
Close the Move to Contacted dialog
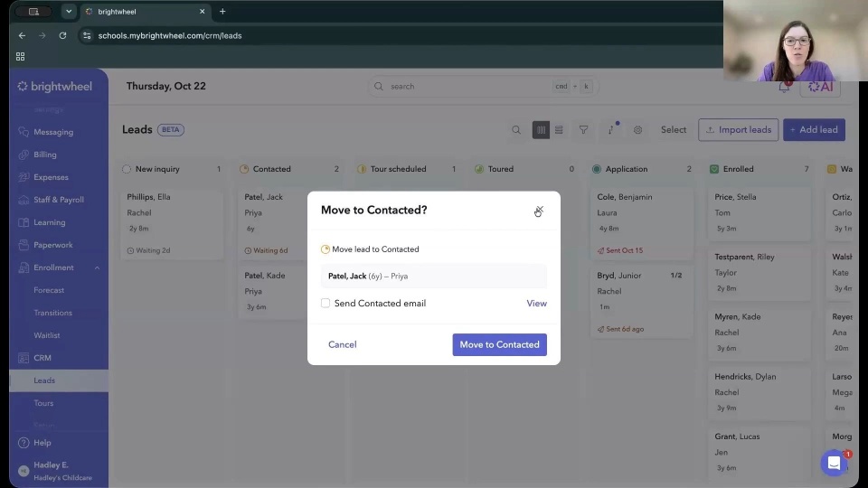pos(539,210)
